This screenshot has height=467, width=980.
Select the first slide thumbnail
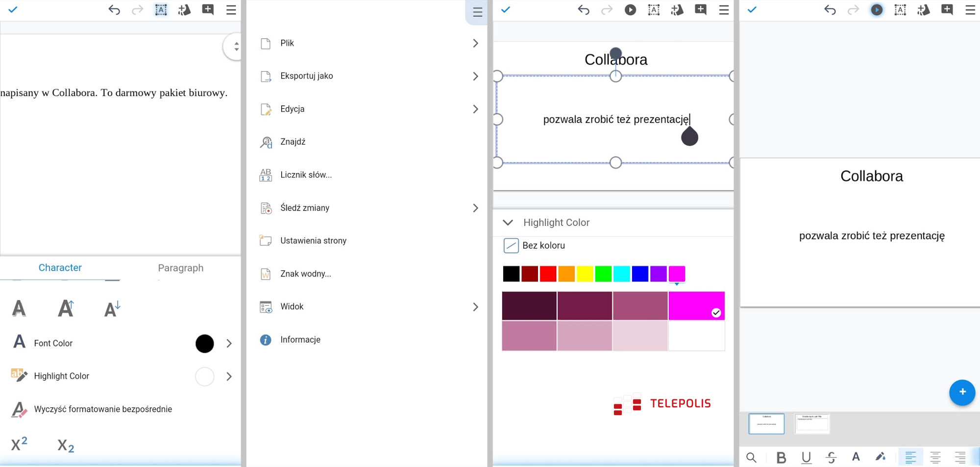tap(766, 424)
